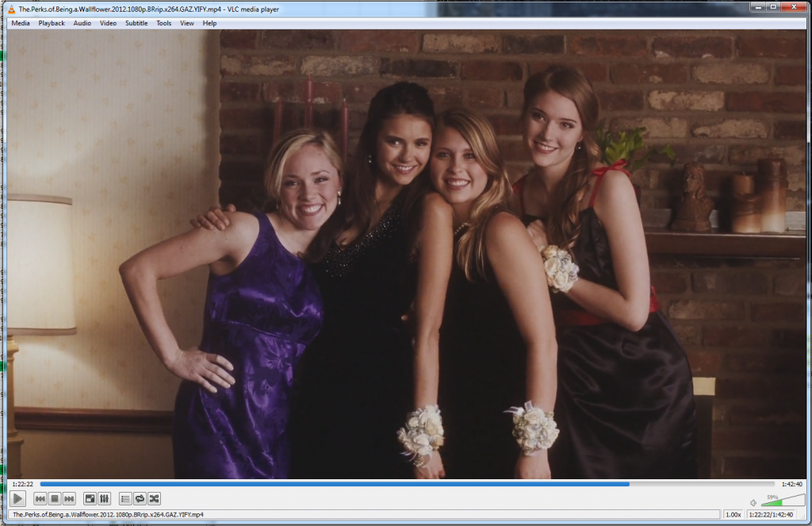Toggle the playlist view icon

coord(124,498)
